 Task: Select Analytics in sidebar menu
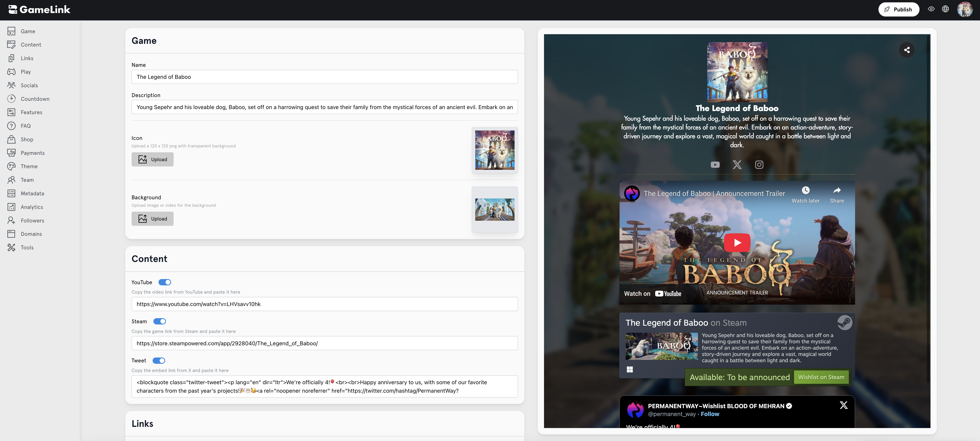[x=32, y=207]
